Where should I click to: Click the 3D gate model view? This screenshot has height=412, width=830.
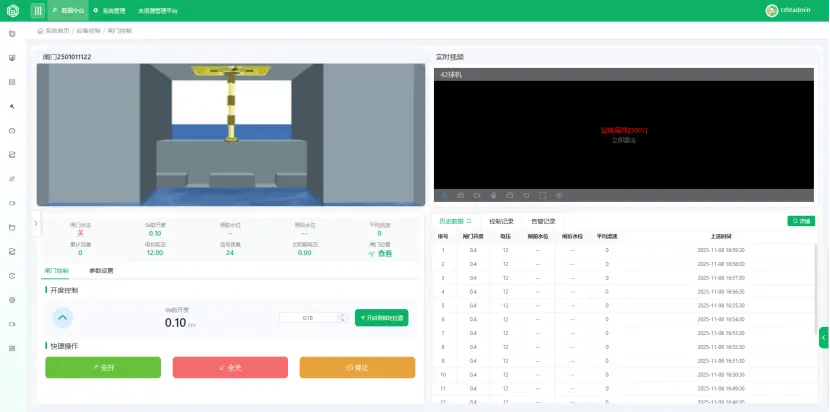coord(231,135)
